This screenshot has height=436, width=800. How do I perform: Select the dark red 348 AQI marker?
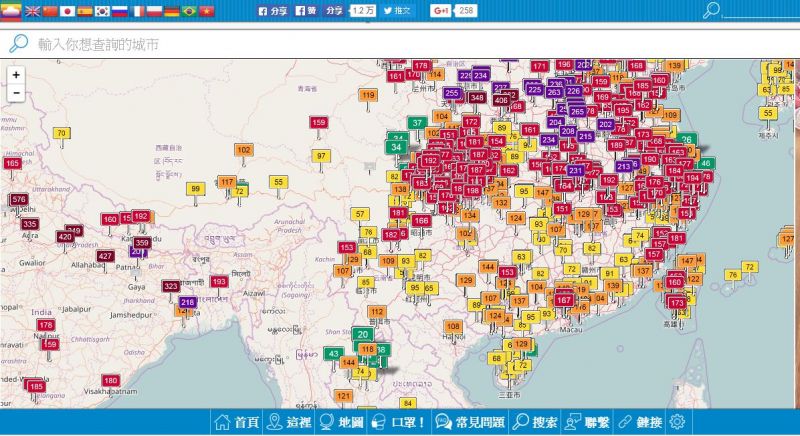click(x=477, y=97)
